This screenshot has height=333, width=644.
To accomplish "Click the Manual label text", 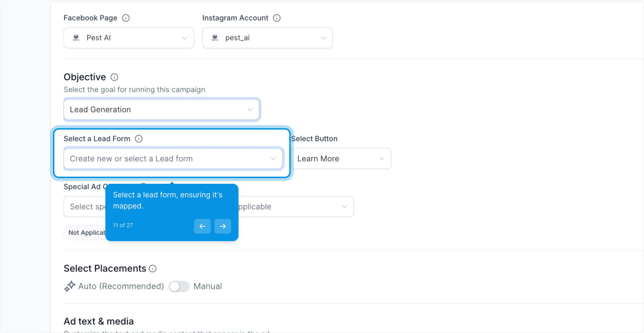I will (x=208, y=286).
